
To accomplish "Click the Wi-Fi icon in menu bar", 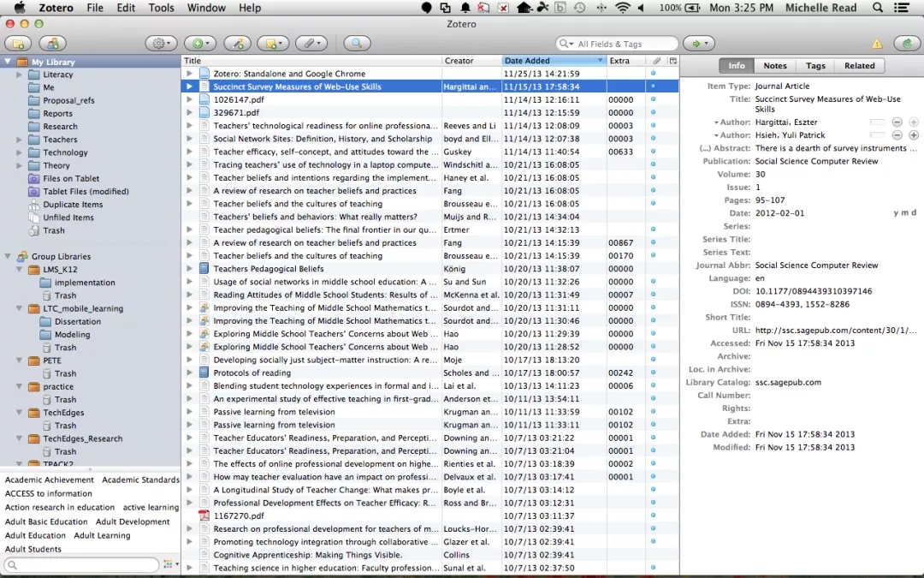I will click(622, 8).
